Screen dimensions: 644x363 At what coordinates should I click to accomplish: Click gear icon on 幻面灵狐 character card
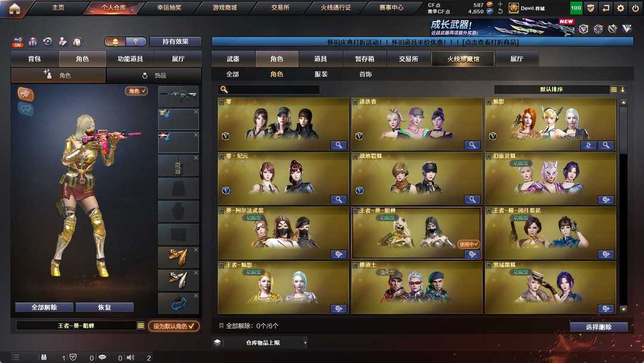pyautogui.click(x=605, y=199)
